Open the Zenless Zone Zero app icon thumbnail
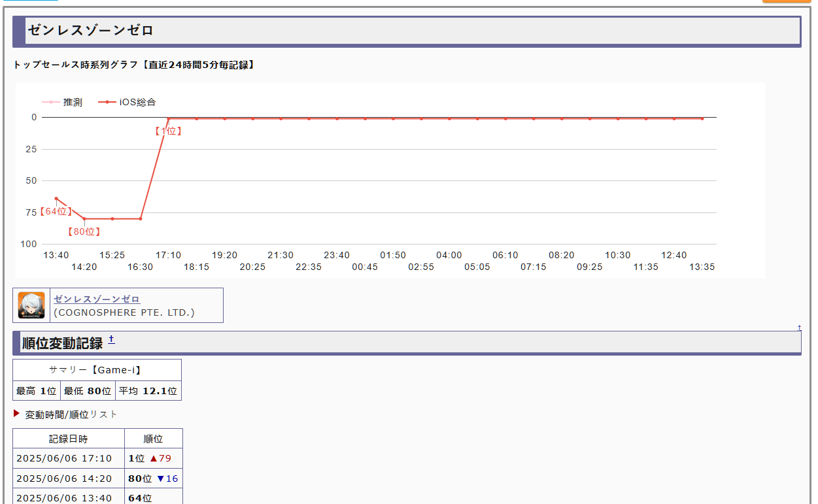818x504 pixels. tap(31, 305)
